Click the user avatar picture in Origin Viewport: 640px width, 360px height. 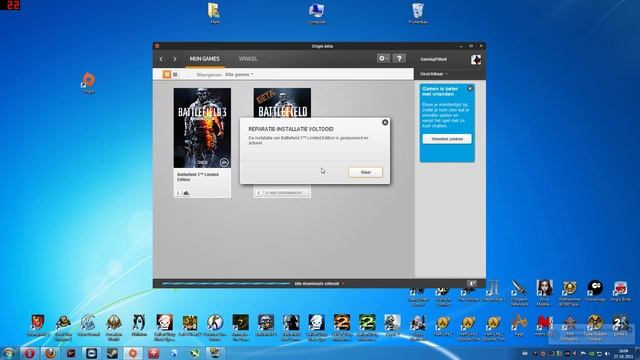[476, 59]
